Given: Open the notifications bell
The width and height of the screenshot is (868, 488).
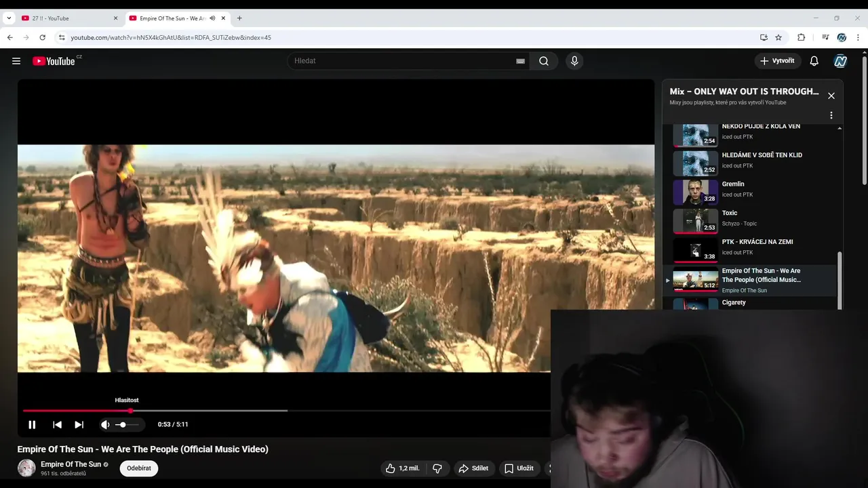Looking at the screenshot, I should click(814, 61).
